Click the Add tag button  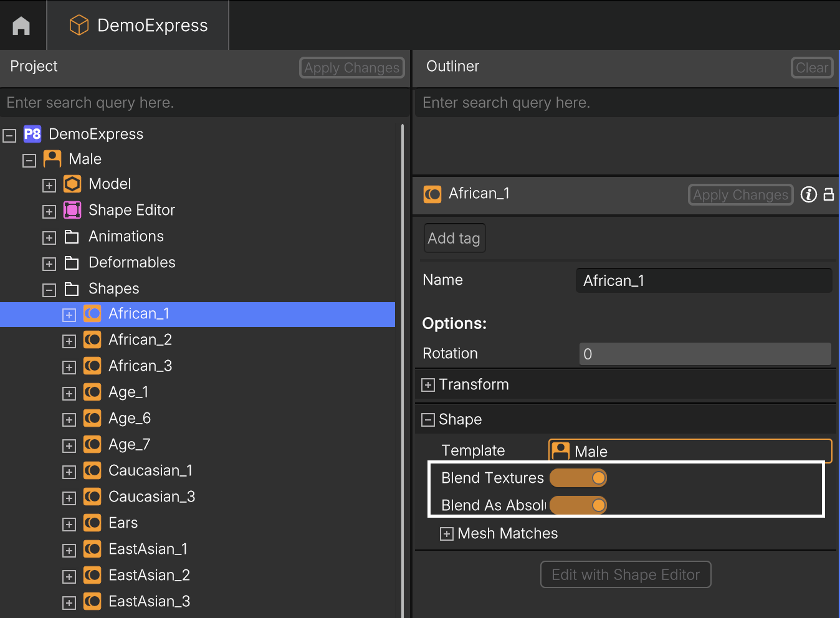click(x=454, y=238)
